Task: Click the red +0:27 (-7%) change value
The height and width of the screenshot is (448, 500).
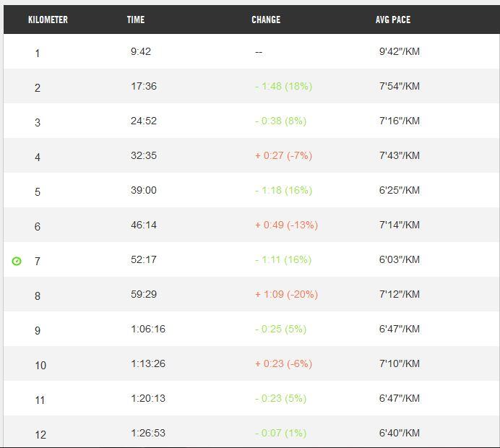Action: pyautogui.click(x=283, y=155)
